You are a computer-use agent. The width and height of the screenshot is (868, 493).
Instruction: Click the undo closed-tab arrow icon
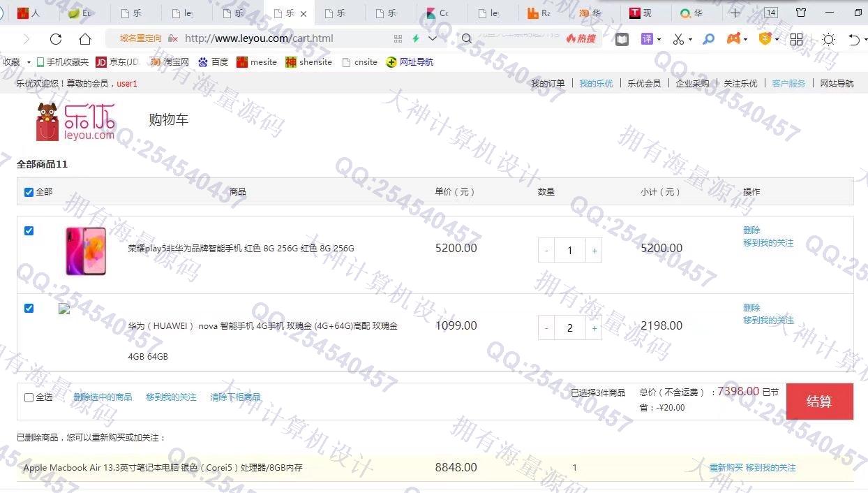(853, 39)
